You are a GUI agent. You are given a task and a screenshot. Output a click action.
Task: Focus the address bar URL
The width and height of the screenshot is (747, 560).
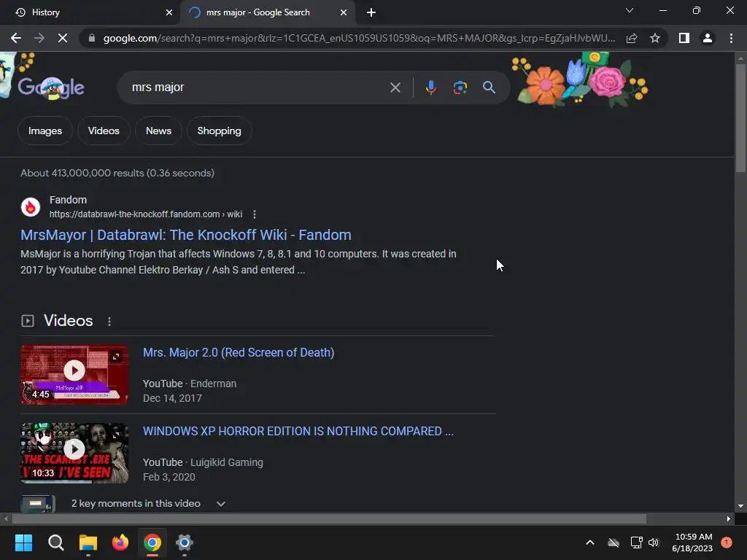click(359, 38)
